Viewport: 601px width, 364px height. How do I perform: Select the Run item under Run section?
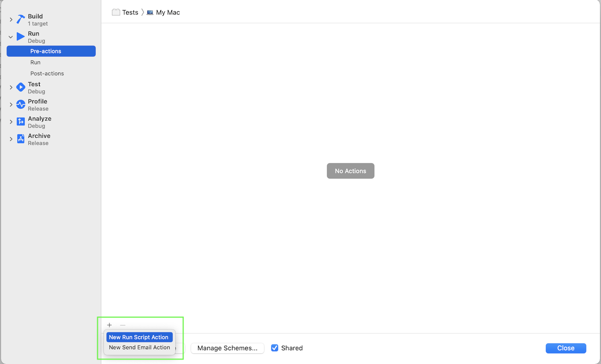(35, 62)
